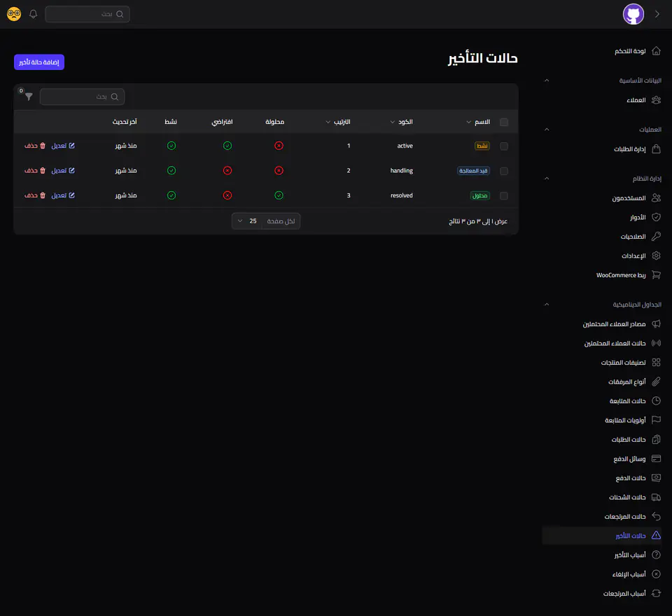
Task: Click the credit card icon for وسائل الدفع
Action: [x=656, y=458]
